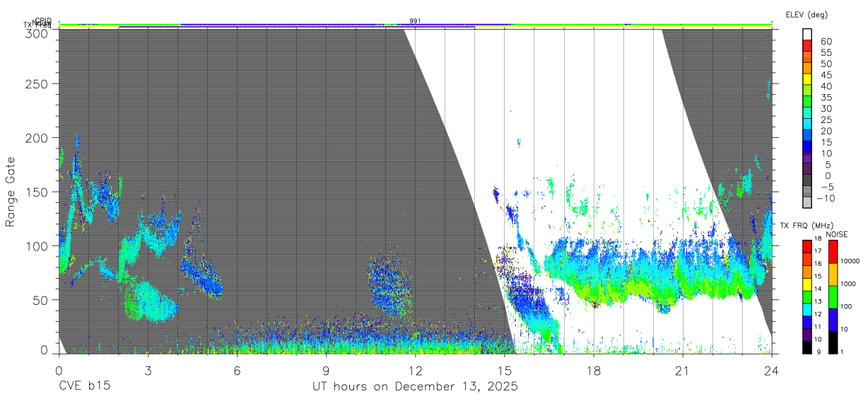Select the cyan 12–13 band in TX FRQ color bar
Screen dimensions: 868x401
807,308
